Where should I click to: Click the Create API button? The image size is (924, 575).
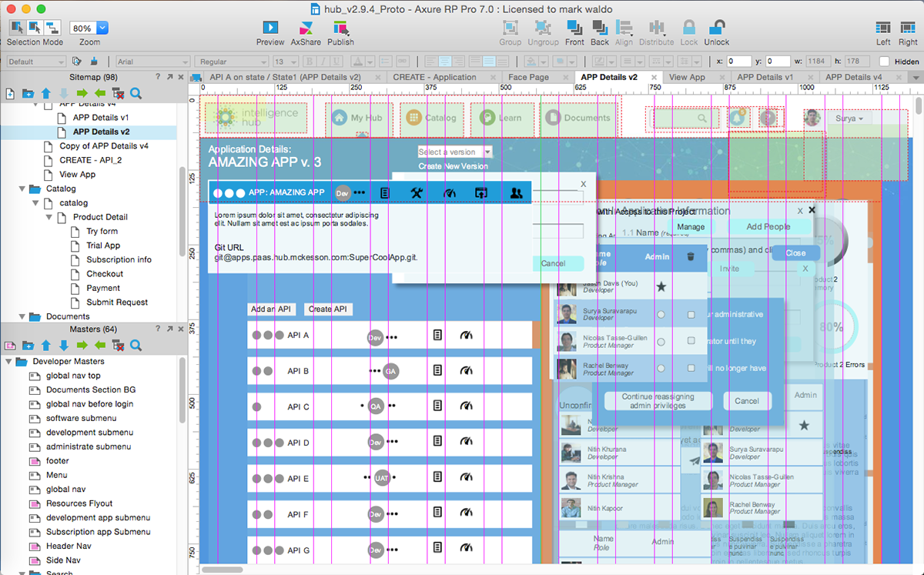tap(328, 309)
